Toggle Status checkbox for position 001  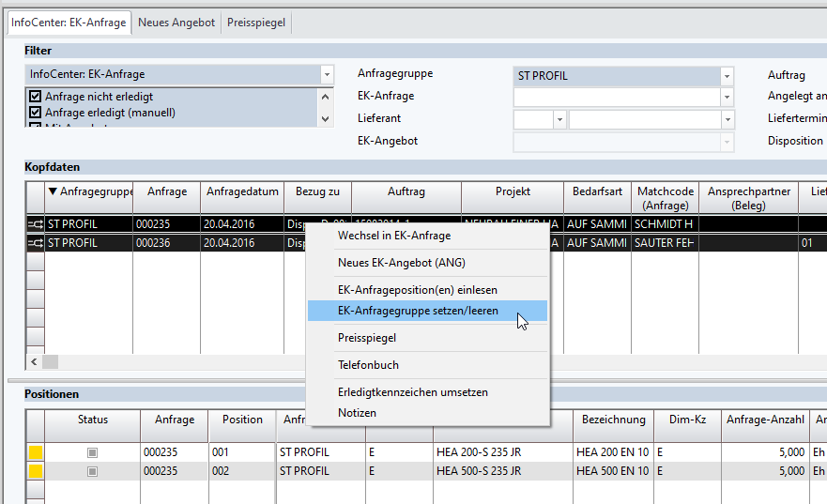pyautogui.click(x=92, y=452)
